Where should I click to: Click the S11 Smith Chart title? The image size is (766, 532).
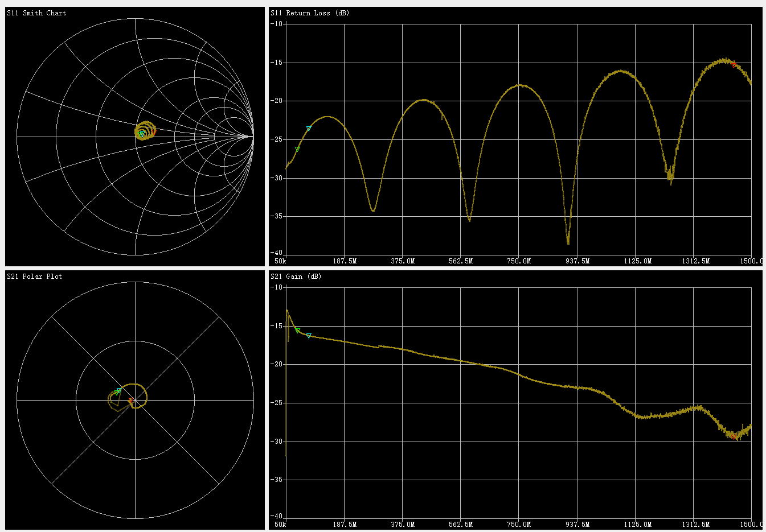click(36, 13)
